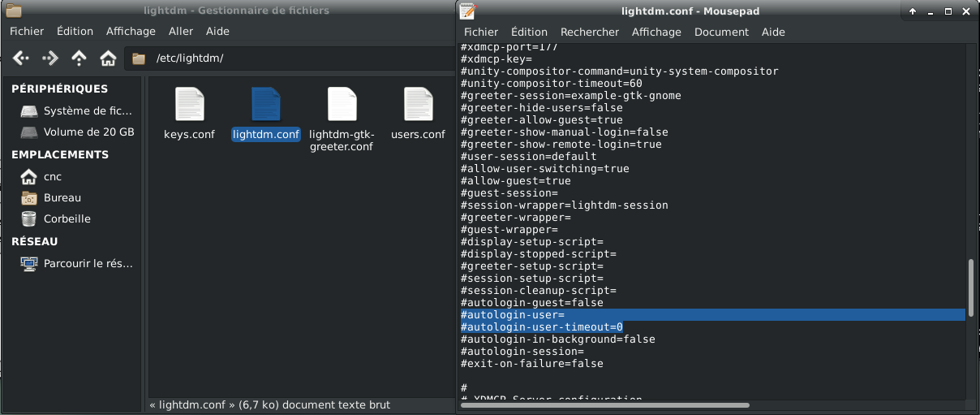This screenshot has height=415, width=980.
Task: Select the keys.conf file icon
Action: click(189, 104)
